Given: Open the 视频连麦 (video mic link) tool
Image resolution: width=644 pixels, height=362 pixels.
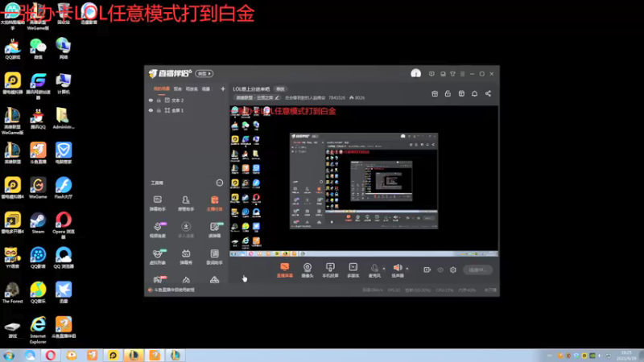Looking at the screenshot, I should [157, 230].
